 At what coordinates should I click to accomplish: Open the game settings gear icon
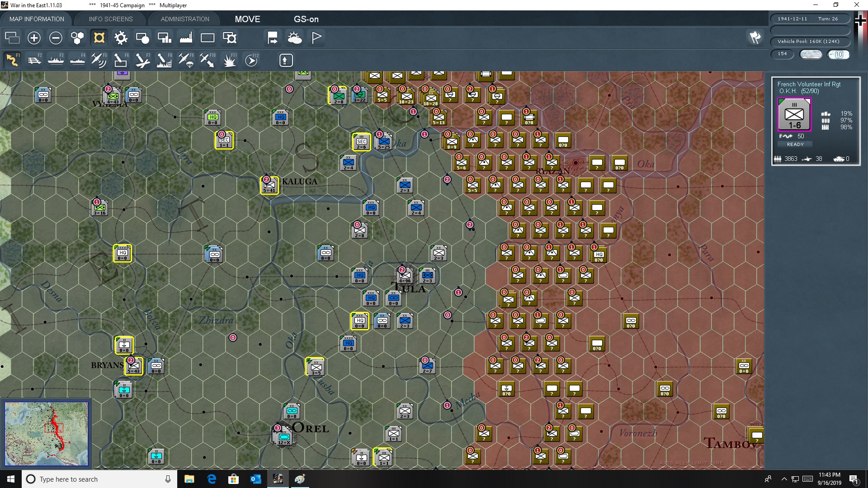pos(121,38)
